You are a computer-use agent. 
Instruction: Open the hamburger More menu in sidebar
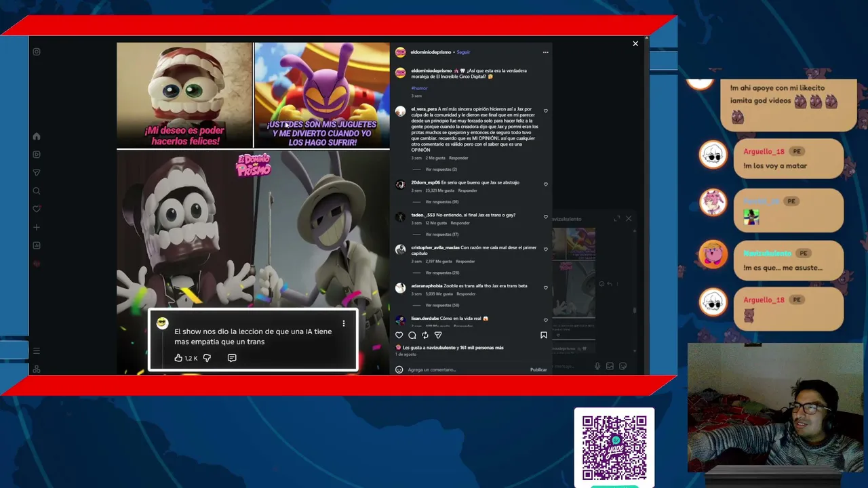pyautogui.click(x=37, y=350)
